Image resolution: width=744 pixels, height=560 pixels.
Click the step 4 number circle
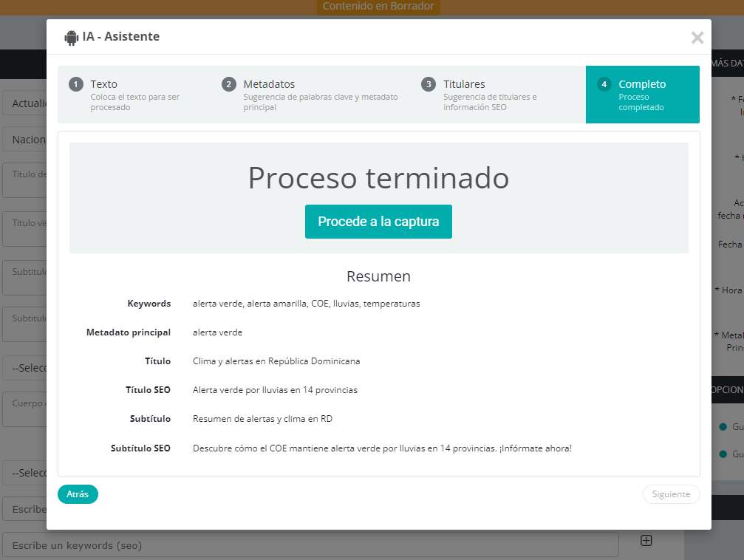(x=604, y=84)
